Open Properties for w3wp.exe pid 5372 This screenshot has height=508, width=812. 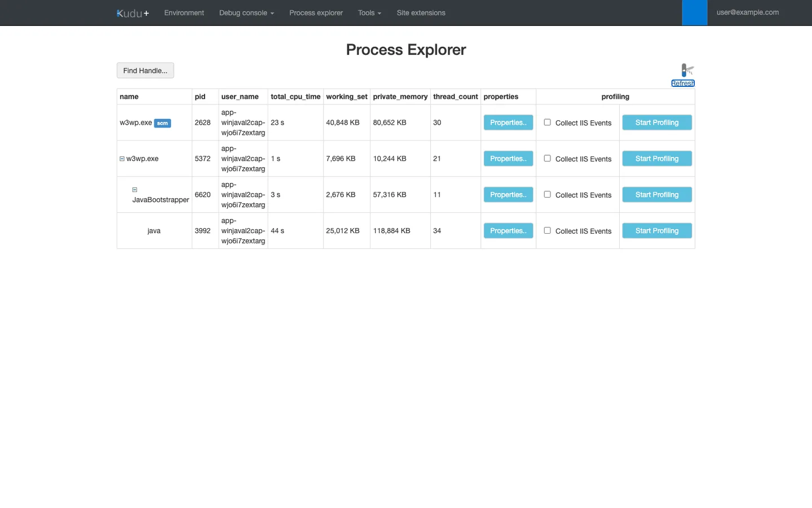tap(508, 159)
